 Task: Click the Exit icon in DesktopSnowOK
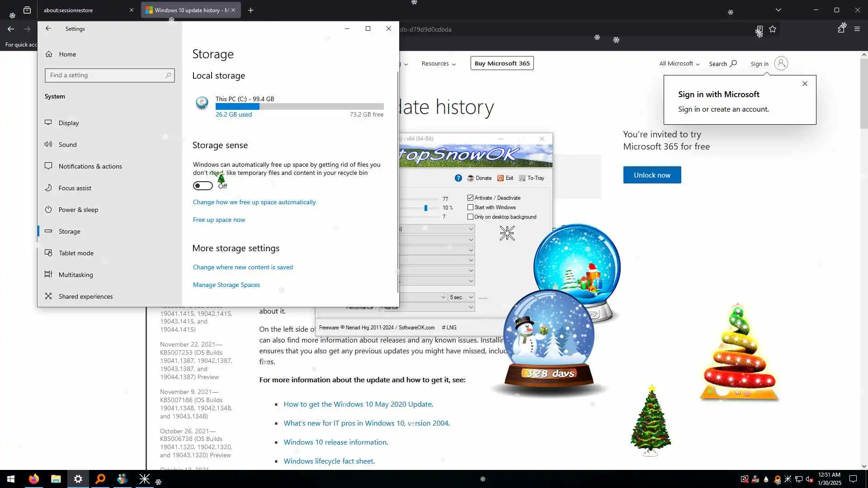click(x=500, y=178)
